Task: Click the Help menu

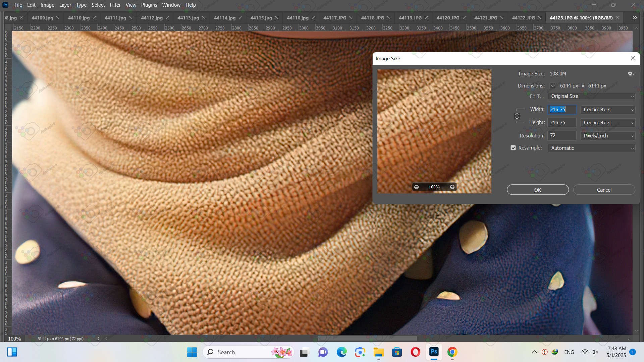Action: point(191,5)
